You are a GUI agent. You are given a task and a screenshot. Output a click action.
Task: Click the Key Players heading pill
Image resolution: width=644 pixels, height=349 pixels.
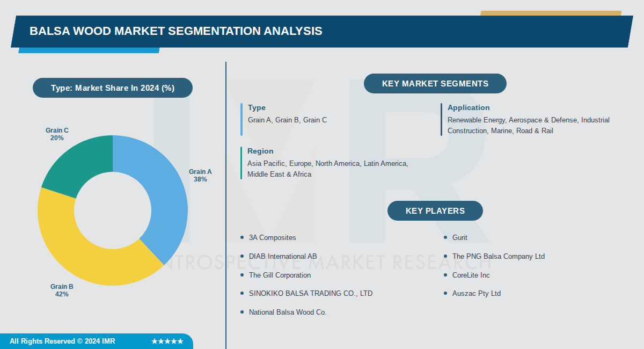coord(435,211)
